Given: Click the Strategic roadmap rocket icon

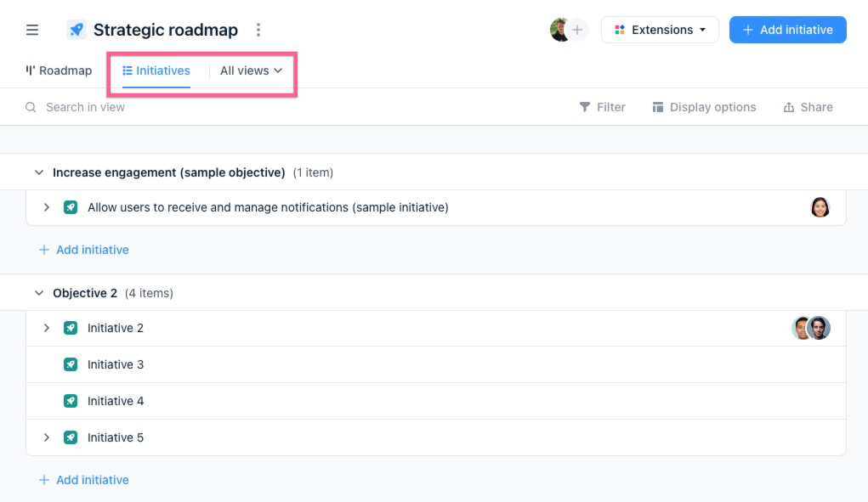Looking at the screenshot, I should (77, 30).
